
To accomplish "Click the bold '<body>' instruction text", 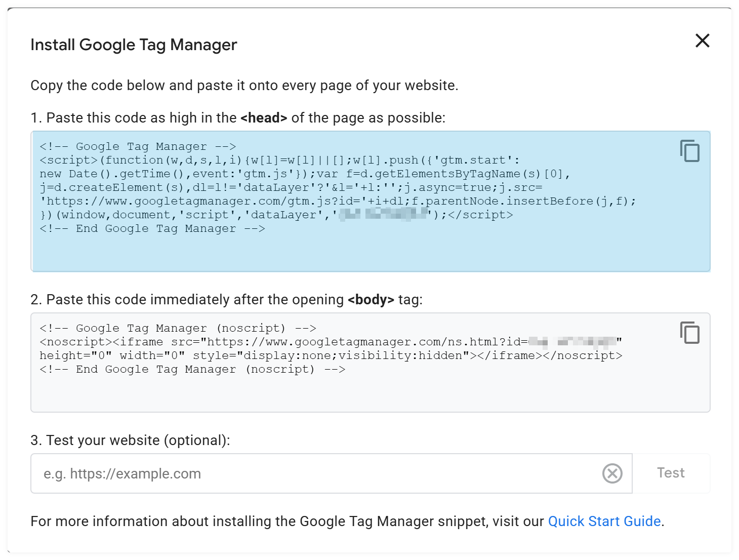I will (371, 299).
